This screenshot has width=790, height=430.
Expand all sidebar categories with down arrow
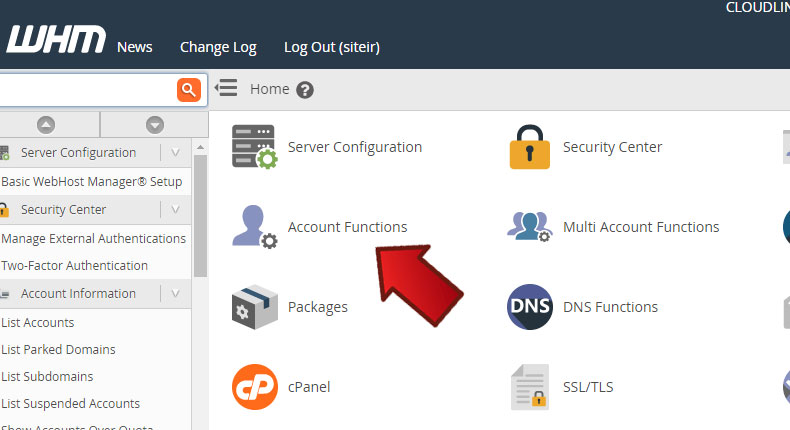tap(154, 125)
